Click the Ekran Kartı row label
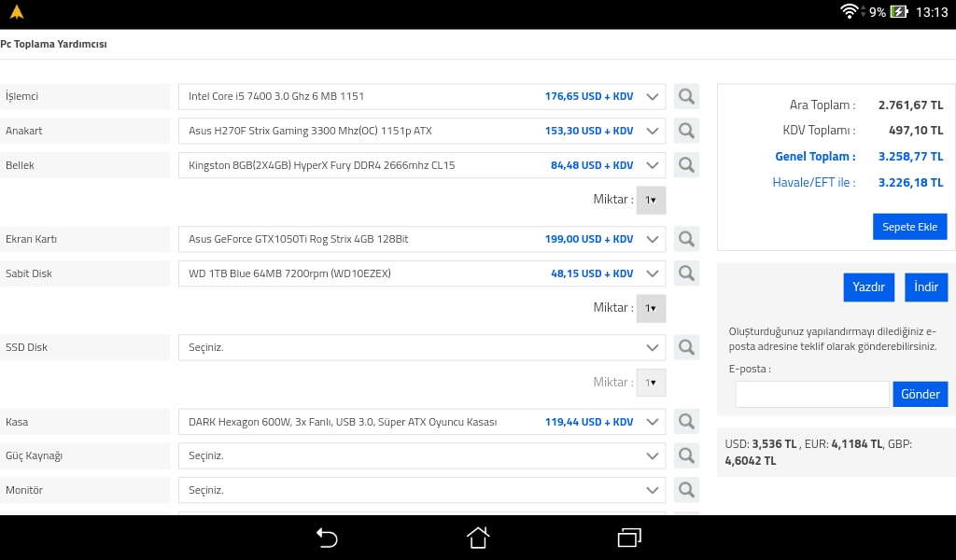 click(31, 239)
